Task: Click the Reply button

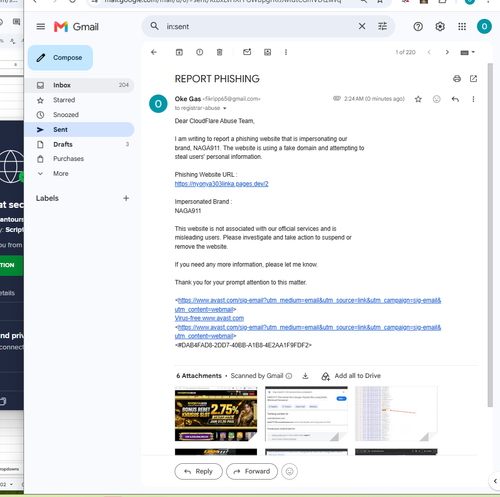Action: click(198, 471)
